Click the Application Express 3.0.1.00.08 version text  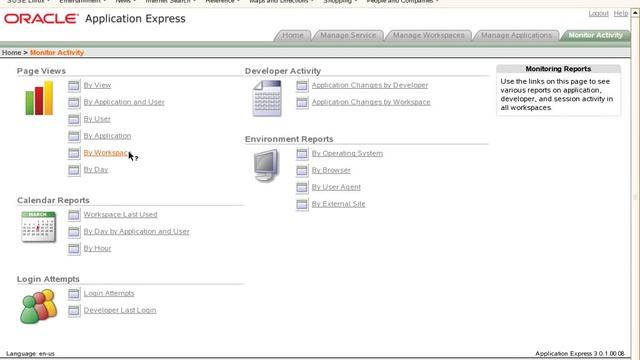coord(580,353)
